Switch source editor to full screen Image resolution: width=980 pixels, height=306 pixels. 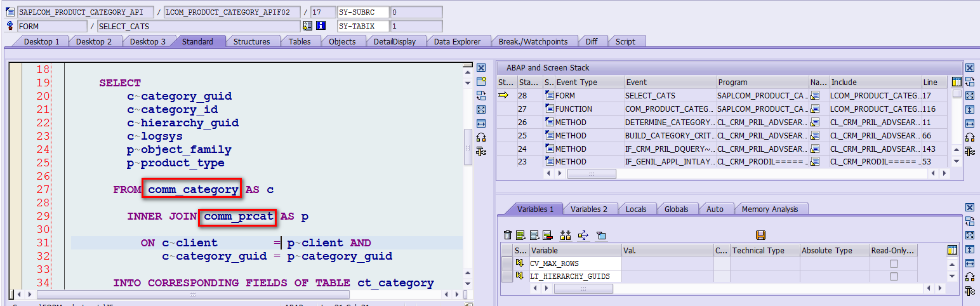pos(481,109)
